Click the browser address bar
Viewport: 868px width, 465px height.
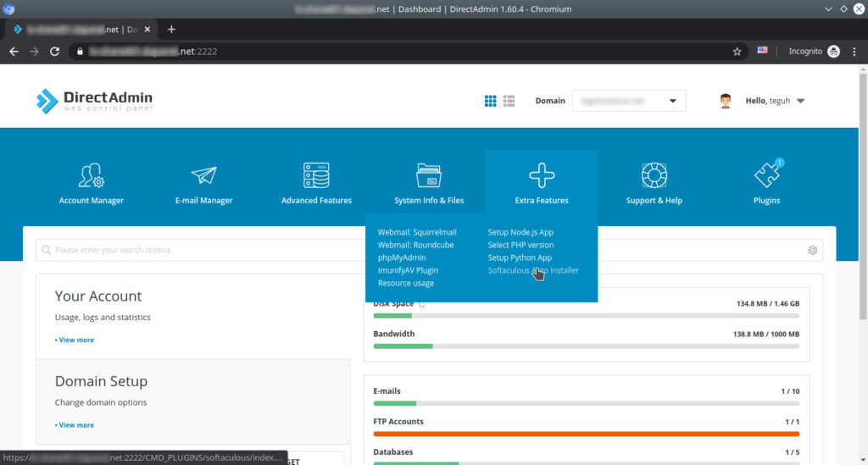pyautogui.click(x=407, y=52)
